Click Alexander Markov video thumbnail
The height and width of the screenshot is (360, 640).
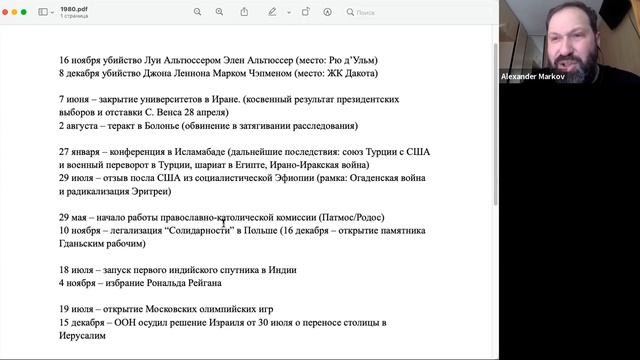569,42
